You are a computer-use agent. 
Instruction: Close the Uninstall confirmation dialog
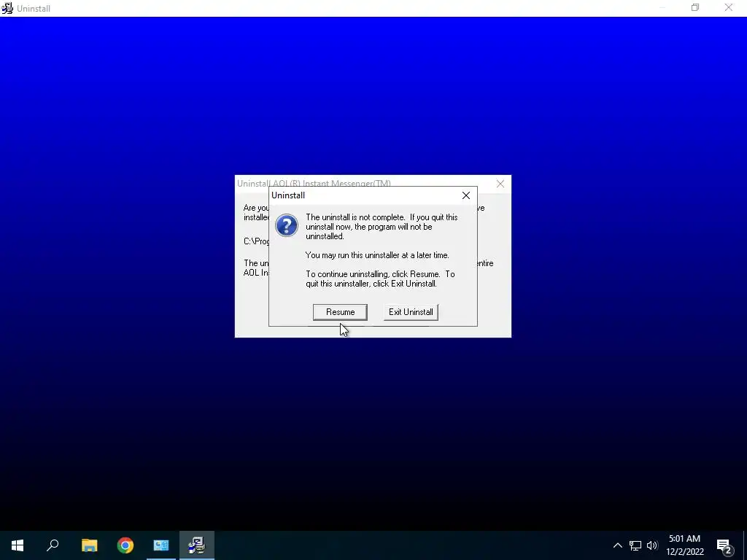pyautogui.click(x=466, y=195)
